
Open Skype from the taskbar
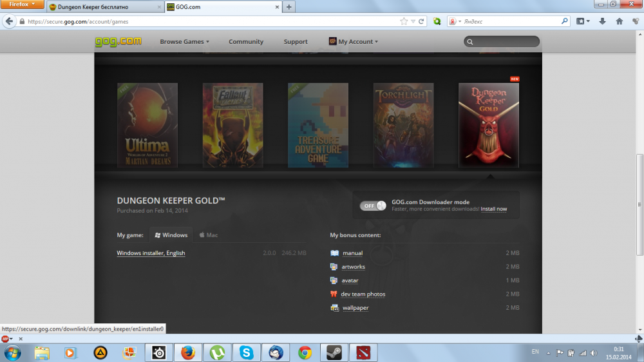pyautogui.click(x=247, y=352)
